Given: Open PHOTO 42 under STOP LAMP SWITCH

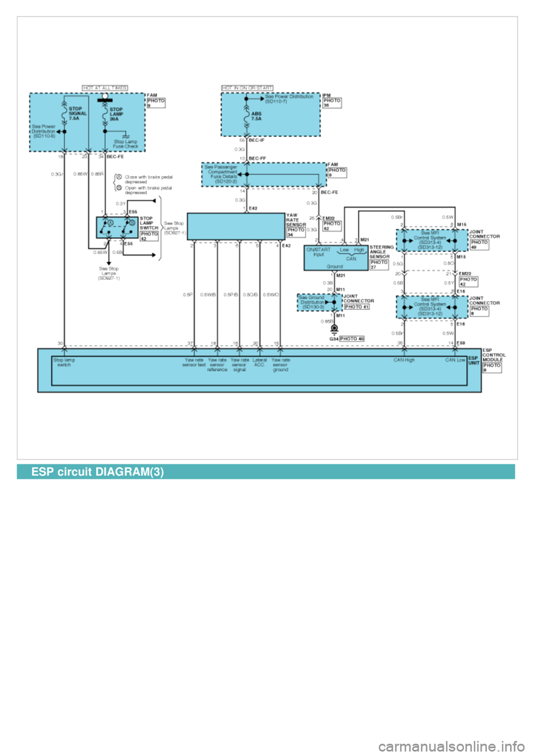Looking at the screenshot, I should (x=149, y=236).
